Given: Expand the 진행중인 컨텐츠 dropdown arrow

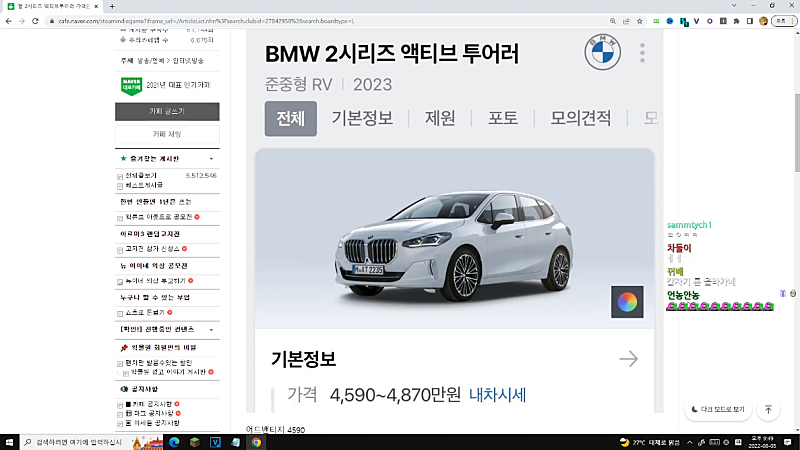Looking at the screenshot, I should pyautogui.click(x=211, y=330).
